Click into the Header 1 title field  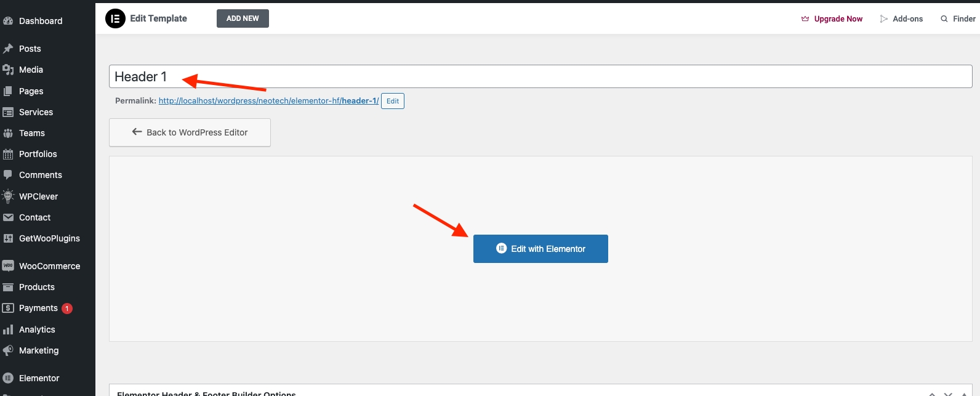(x=540, y=76)
